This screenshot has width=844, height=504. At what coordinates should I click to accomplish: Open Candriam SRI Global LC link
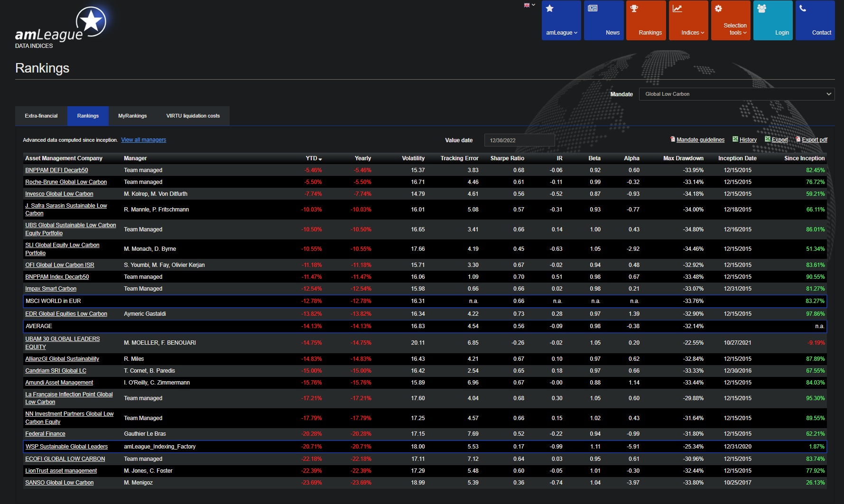[x=56, y=371]
